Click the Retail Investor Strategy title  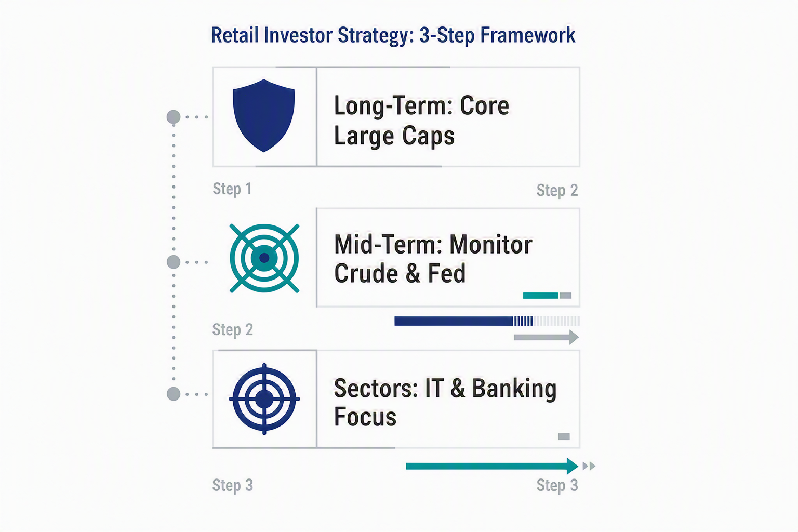pyautogui.click(x=393, y=35)
